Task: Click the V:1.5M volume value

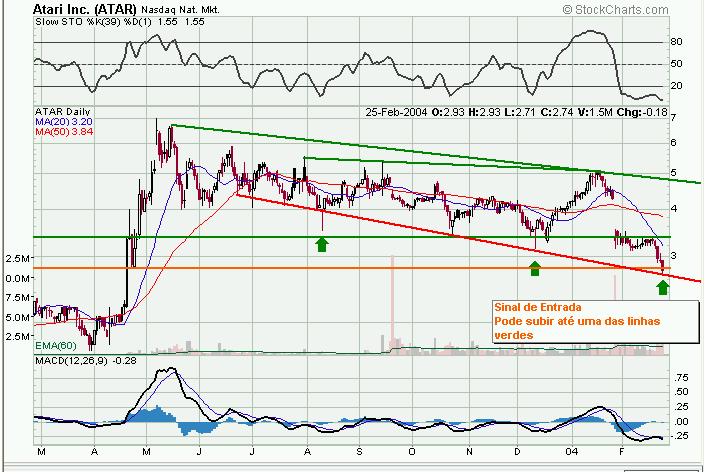Action: (595, 112)
